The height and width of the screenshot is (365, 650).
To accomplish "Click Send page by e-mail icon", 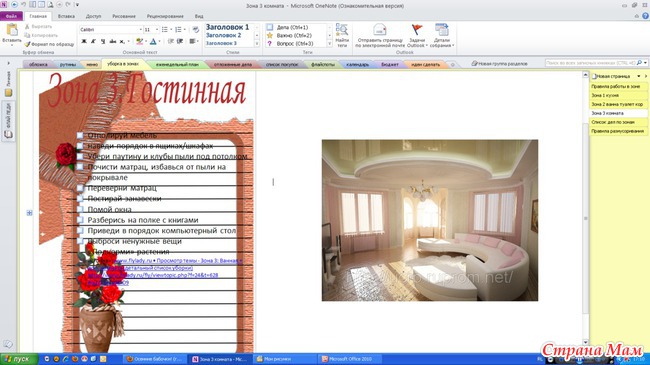I will click(380, 30).
